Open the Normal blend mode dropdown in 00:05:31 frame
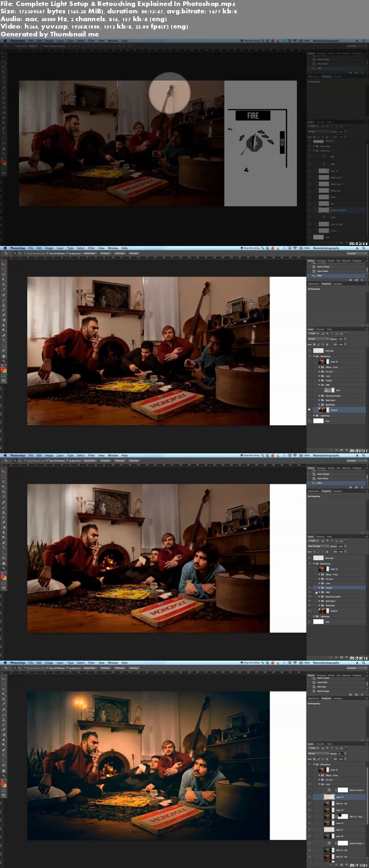 pos(318,339)
